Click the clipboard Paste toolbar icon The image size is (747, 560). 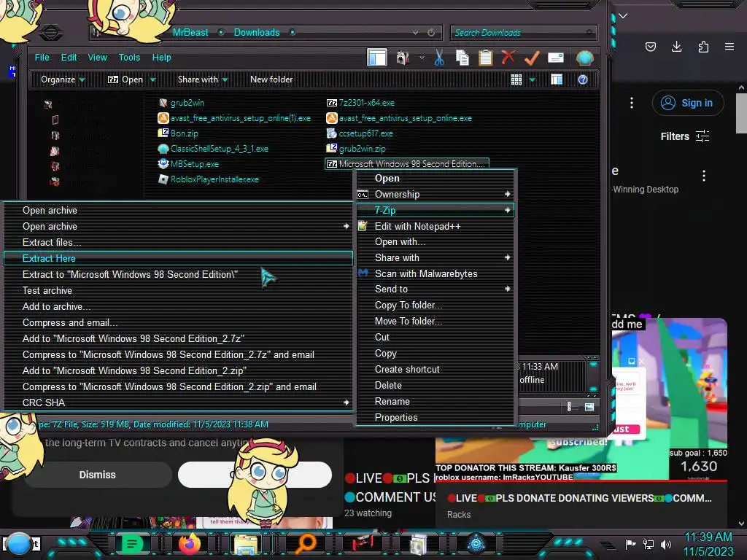click(485, 58)
